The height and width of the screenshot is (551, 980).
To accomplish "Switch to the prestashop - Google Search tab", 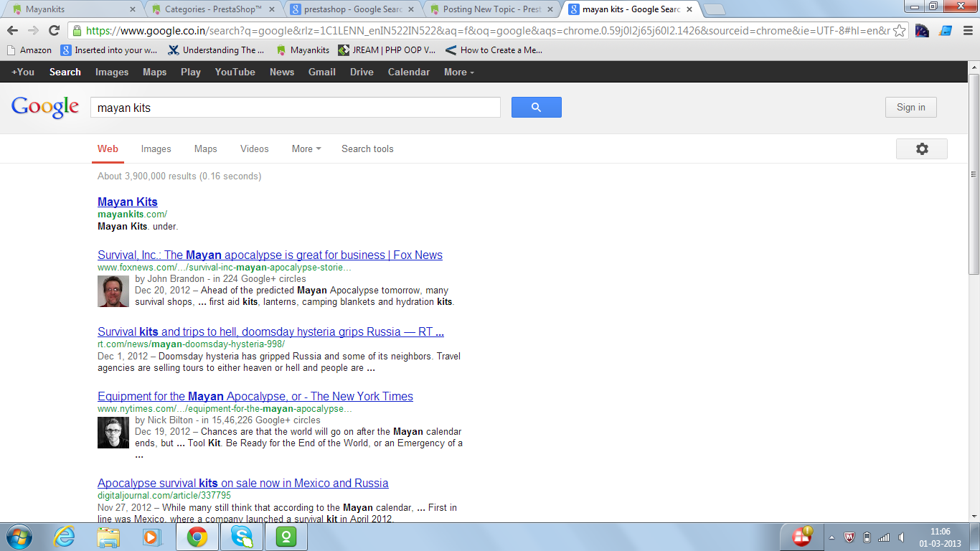I will 352,9.
